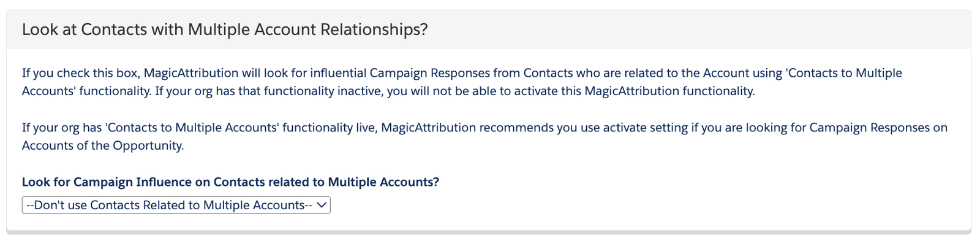Click the gray section header bar
The width and height of the screenshot is (980, 243).
[x=489, y=29]
